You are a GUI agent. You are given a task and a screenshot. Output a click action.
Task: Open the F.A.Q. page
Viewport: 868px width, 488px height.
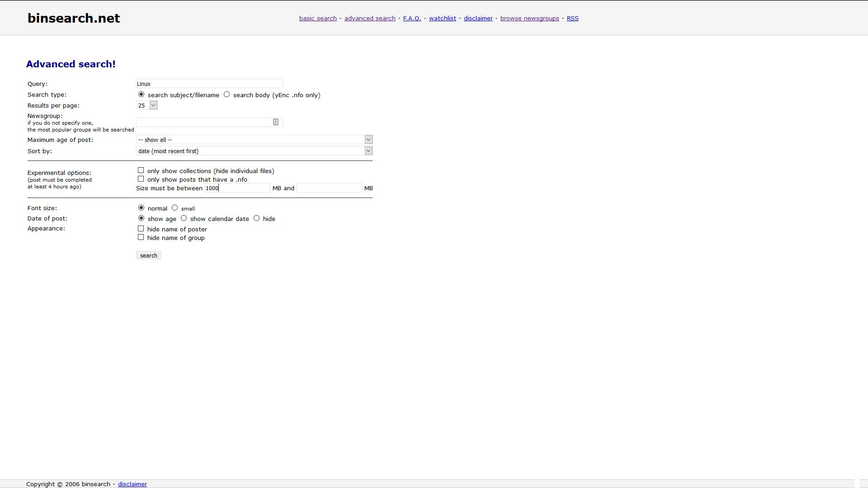[411, 18]
